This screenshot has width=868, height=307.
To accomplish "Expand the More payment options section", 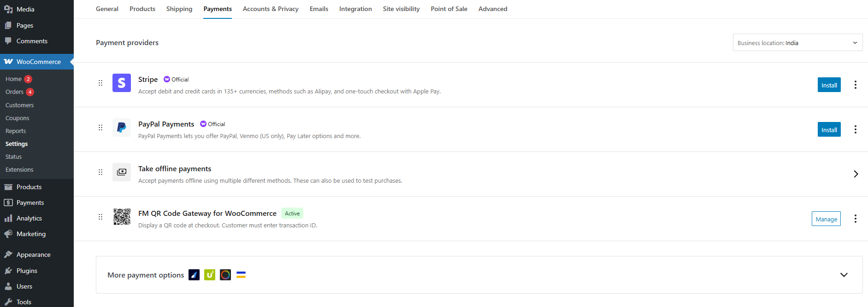I will point(844,275).
